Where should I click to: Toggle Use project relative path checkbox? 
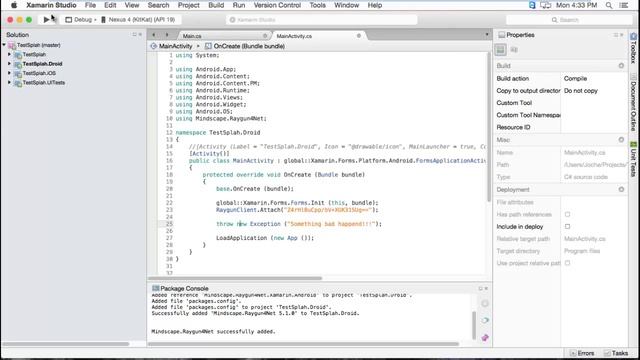point(567,263)
